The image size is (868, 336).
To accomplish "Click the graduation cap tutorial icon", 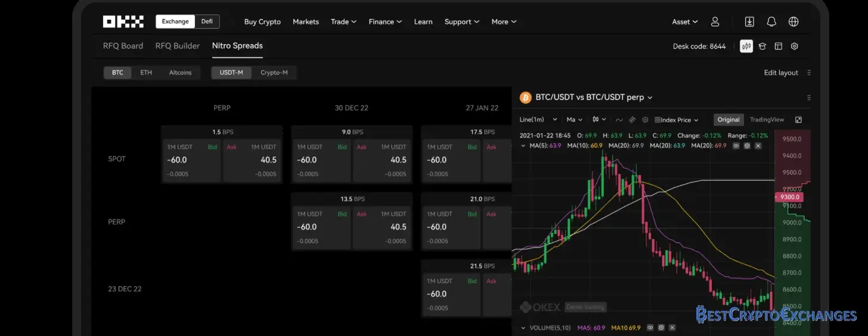I will [x=762, y=47].
